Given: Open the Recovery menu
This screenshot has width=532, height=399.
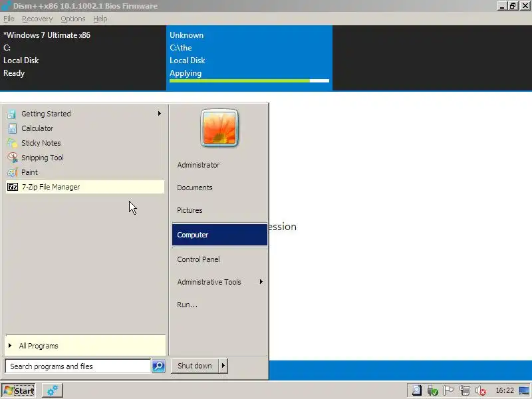Looking at the screenshot, I should coord(37,19).
